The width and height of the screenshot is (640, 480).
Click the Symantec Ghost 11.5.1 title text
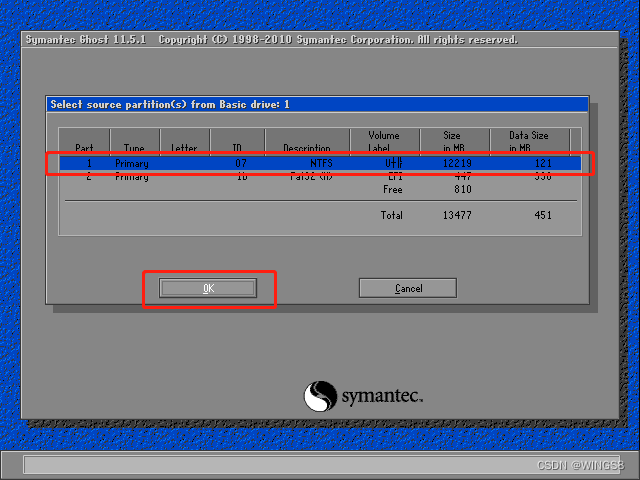click(86, 40)
